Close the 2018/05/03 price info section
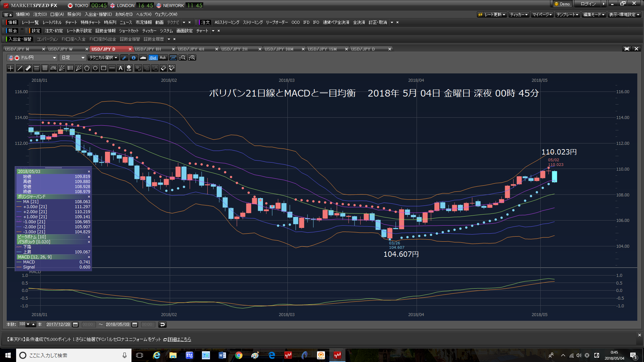The width and height of the screenshot is (644, 362). point(89,172)
